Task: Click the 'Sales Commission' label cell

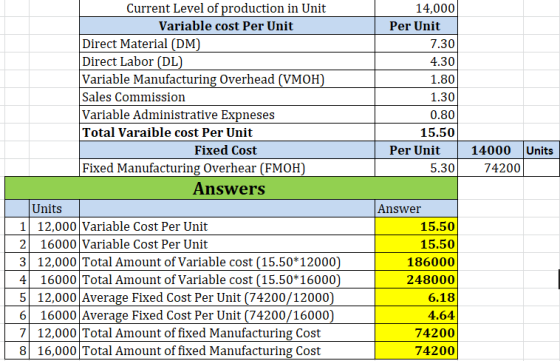Action: pyautogui.click(x=227, y=97)
